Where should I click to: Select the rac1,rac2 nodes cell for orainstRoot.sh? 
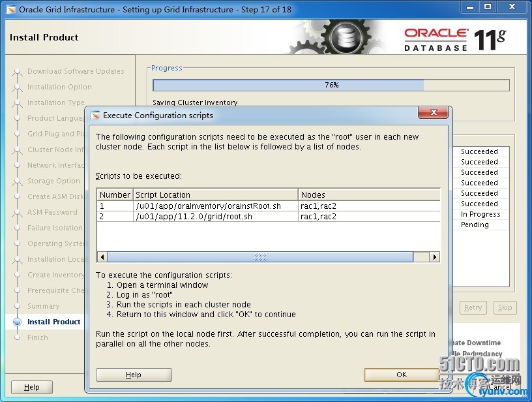point(369,206)
